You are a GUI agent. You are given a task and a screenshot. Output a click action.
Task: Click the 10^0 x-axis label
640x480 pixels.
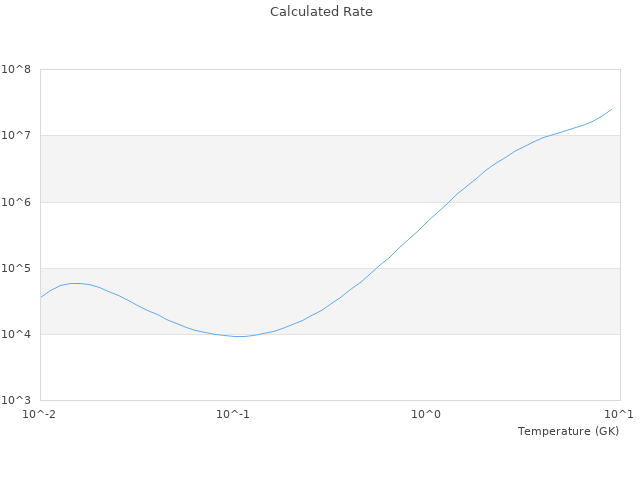point(426,414)
